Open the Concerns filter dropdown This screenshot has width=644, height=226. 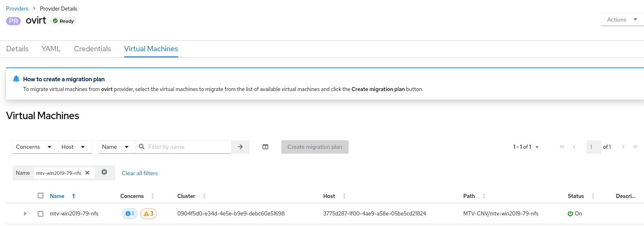34,147
